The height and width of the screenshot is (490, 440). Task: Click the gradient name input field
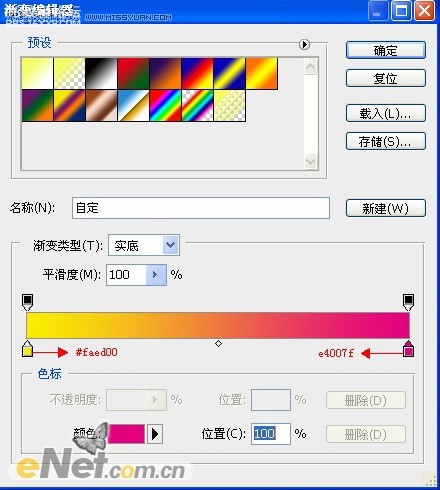pyautogui.click(x=201, y=208)
